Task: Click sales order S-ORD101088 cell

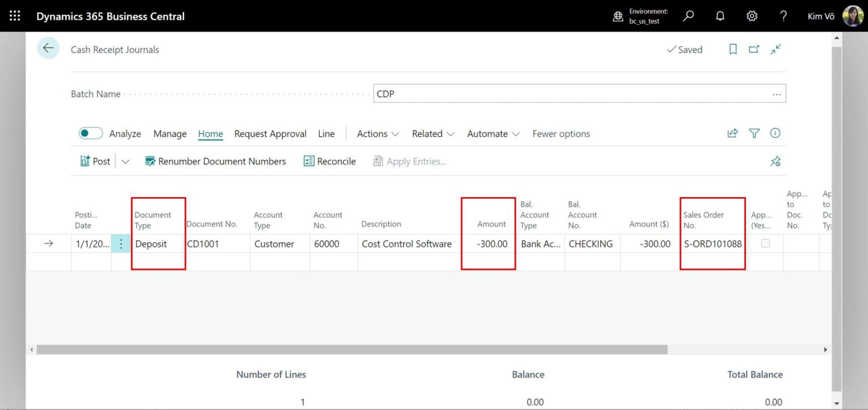Action: pyautogui.click(x=713, y=244)
